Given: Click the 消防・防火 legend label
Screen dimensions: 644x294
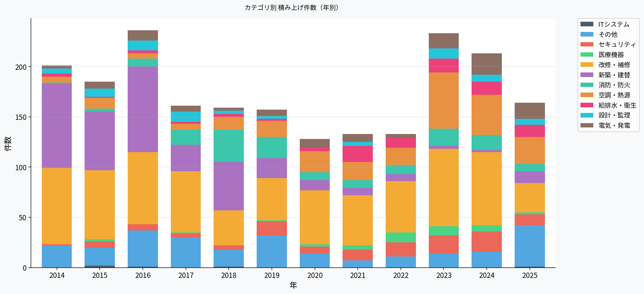Looking at the screenshot, I should pyautogui.click(x=614, y=85).
